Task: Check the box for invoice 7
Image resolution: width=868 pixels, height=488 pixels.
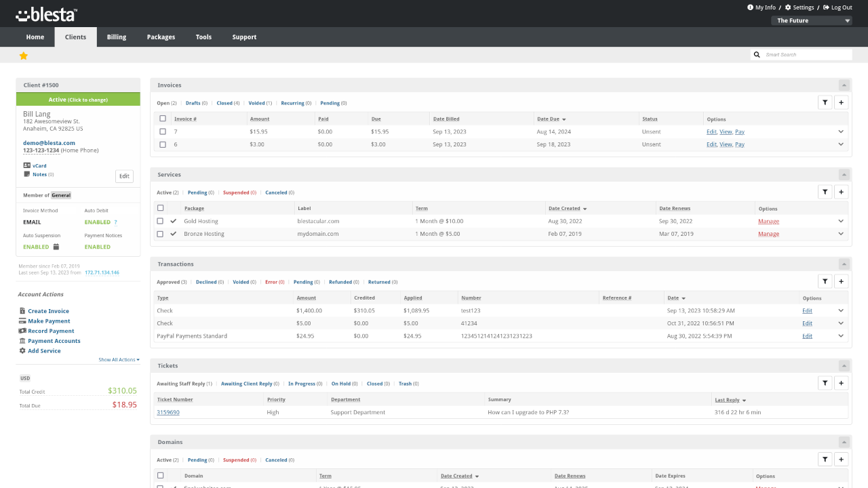Action: click(163, 131)
